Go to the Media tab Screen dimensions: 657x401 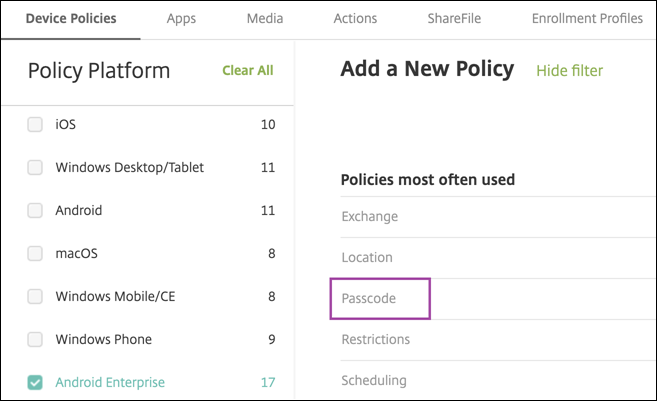(264, 18)
